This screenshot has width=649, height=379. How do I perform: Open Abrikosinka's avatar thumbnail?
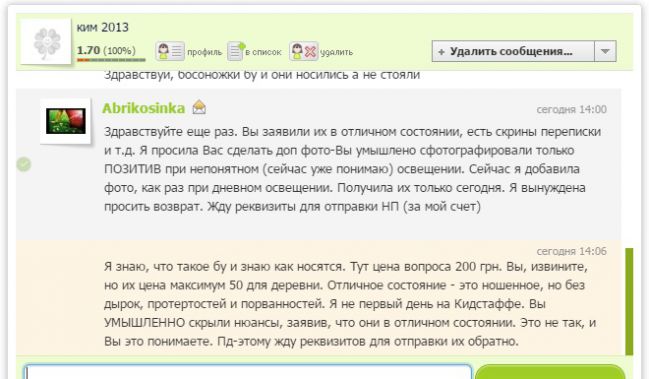point(65,121)
